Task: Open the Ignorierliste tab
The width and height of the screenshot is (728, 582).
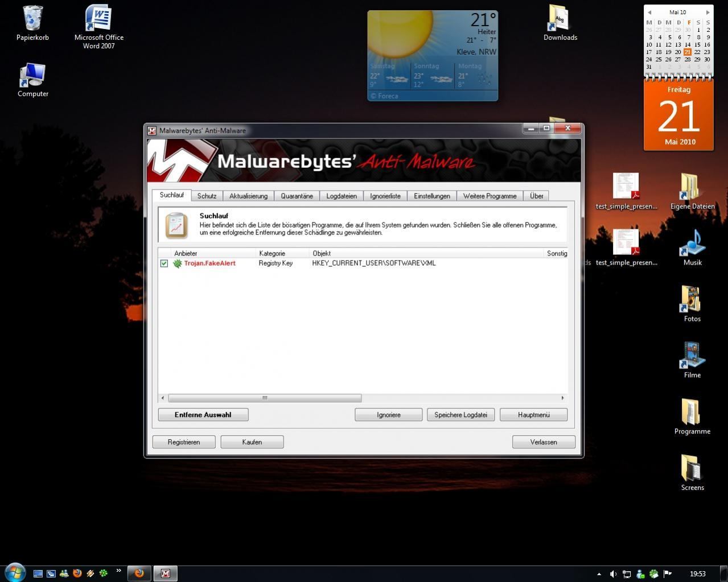Action: [x=385, y=196]
